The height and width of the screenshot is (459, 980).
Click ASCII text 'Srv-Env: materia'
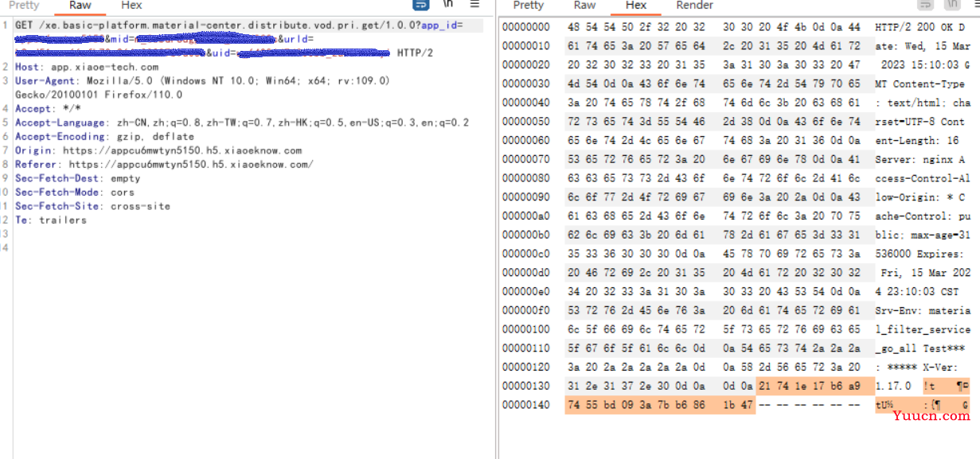pos(923,310)
